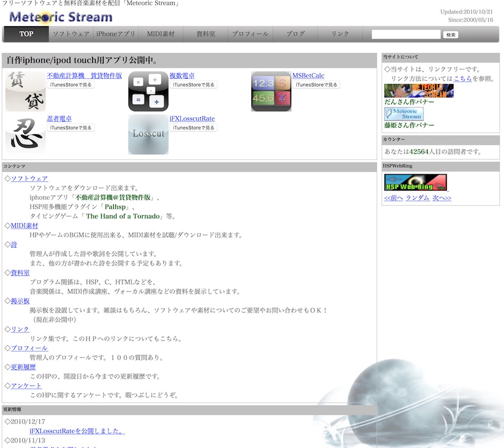The height and width of the screenshot is (448, 504).
Task: Click the 2010/12/17 update date
Action: [x=28, y=421]
